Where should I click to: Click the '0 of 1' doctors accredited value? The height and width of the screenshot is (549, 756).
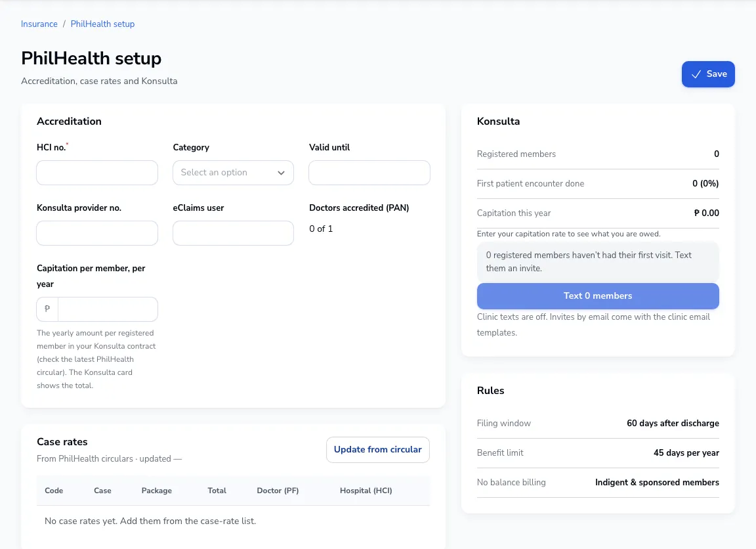click(x=321, y=229)
